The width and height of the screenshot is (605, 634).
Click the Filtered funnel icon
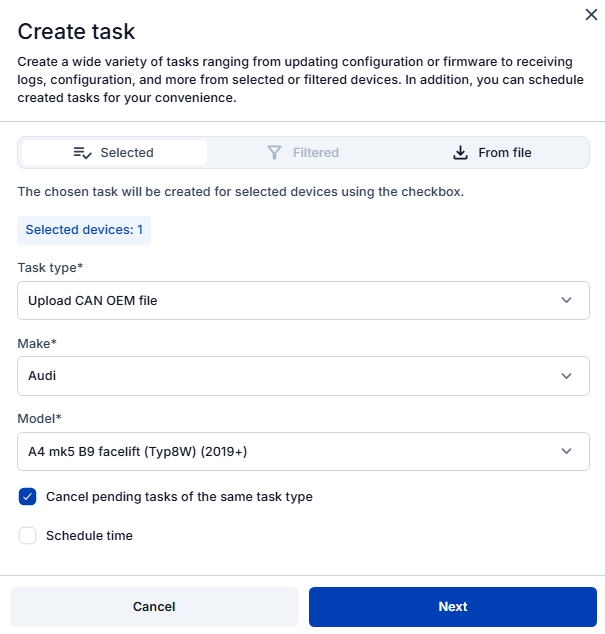274,153
